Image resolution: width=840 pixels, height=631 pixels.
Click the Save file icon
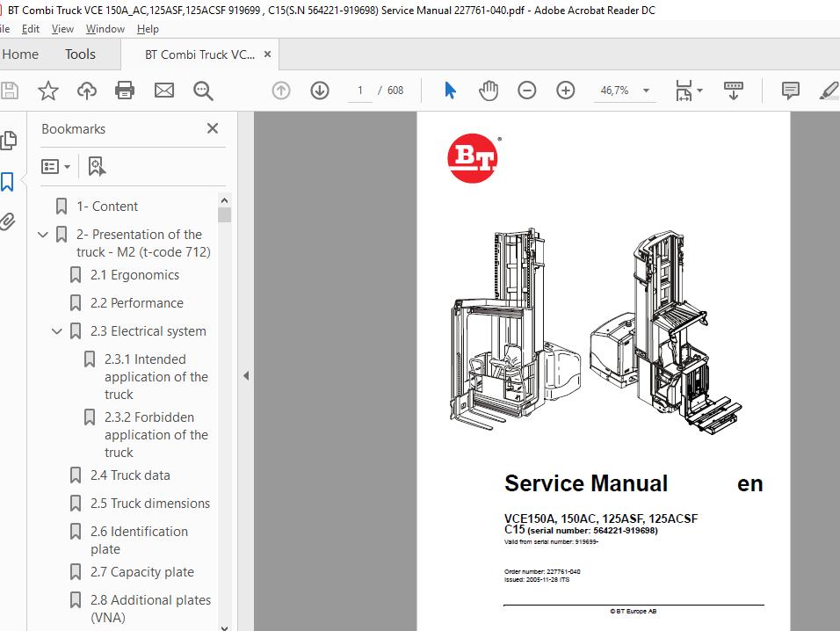pos(9,91)
